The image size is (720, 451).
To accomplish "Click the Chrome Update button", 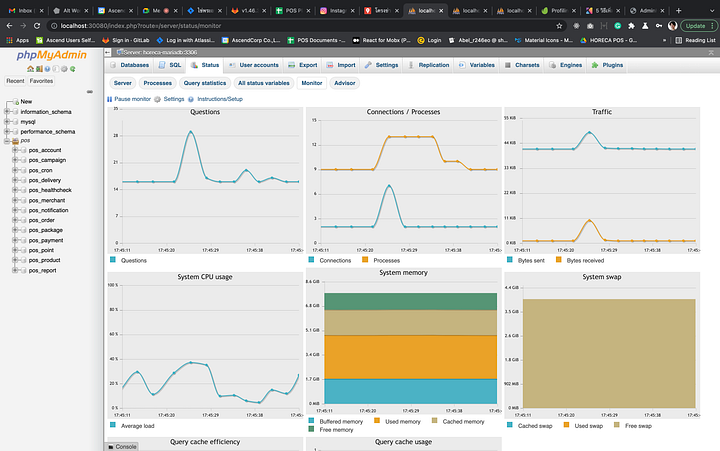I will click(x=698, y=26).
